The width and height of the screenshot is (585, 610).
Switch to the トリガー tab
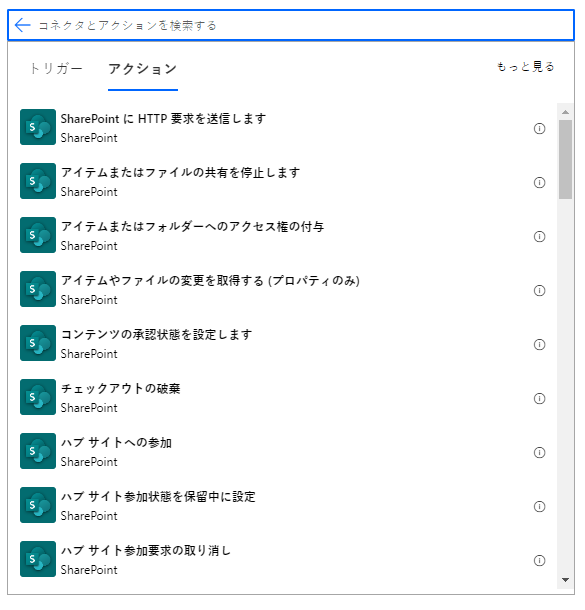coord(56,69)
